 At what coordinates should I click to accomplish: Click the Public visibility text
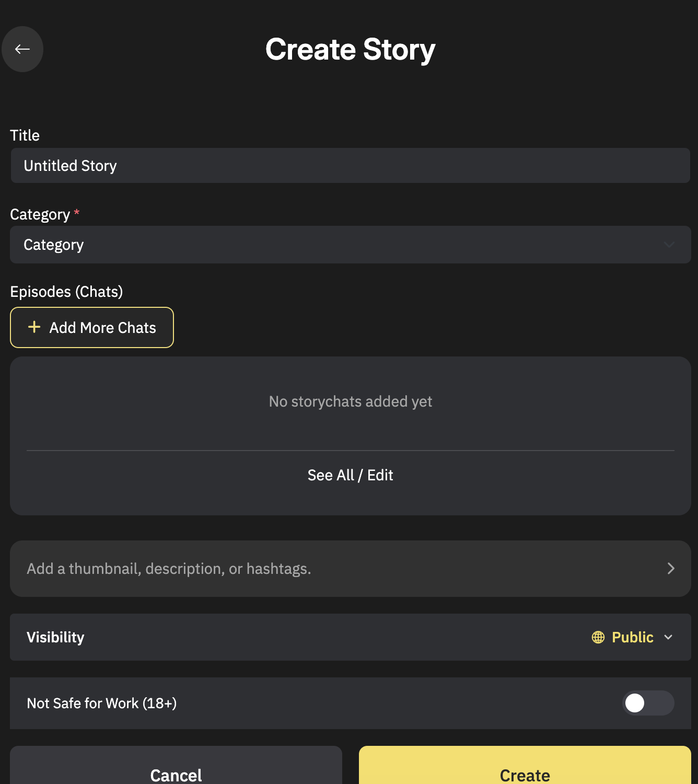pos(632,637)
